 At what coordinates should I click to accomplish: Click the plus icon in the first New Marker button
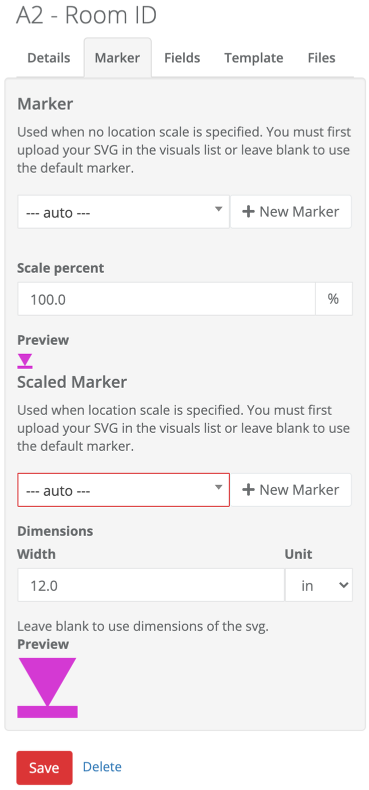(248, 212)
